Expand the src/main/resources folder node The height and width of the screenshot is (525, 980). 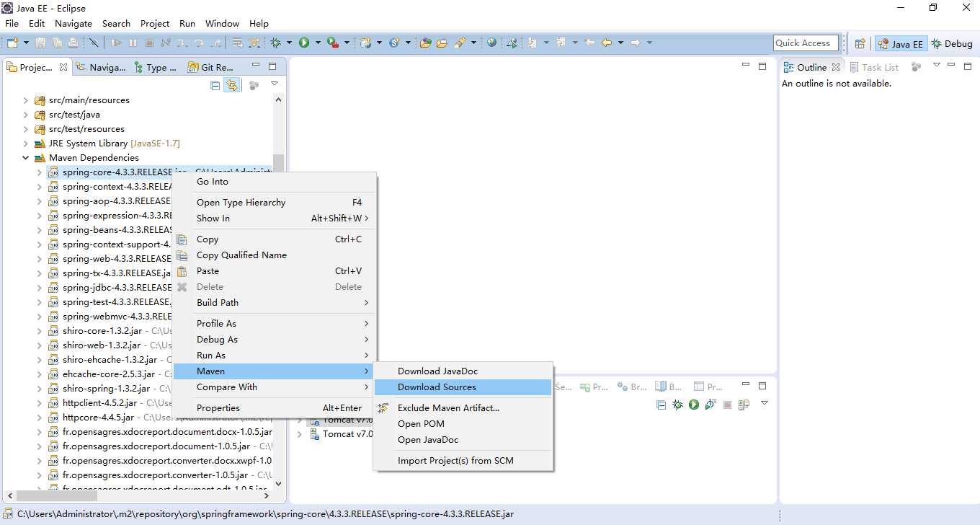click(26, 100)
